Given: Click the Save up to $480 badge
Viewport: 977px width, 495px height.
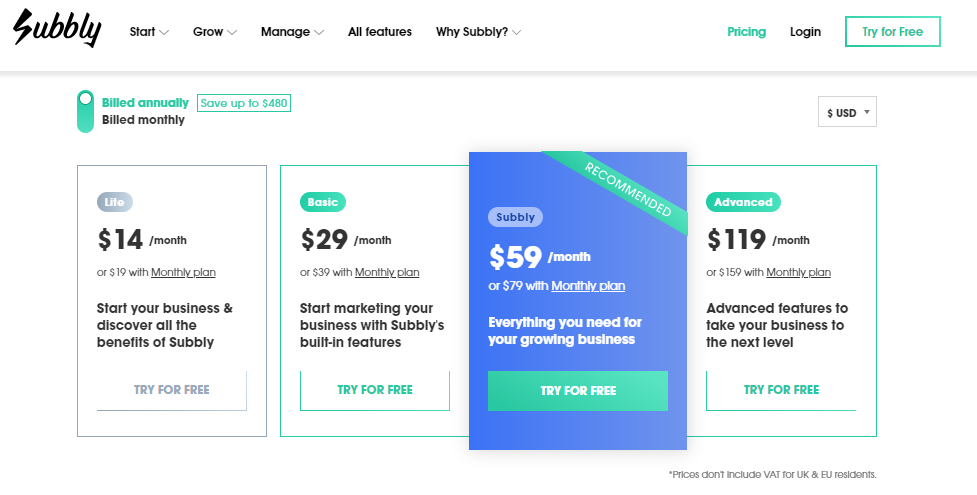Looking at the screenshot, I should click(x=244, y=103).
